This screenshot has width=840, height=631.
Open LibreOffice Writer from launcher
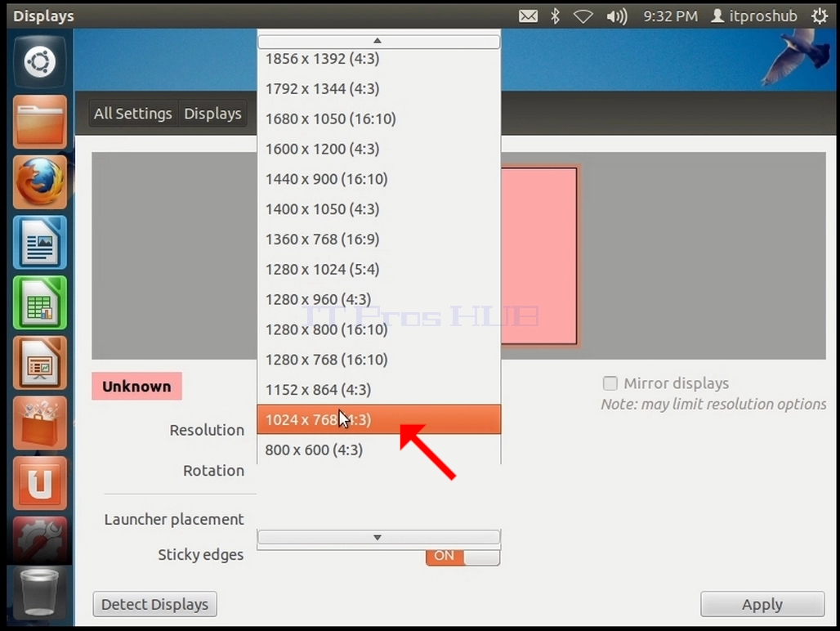click(x=40, y=242)
